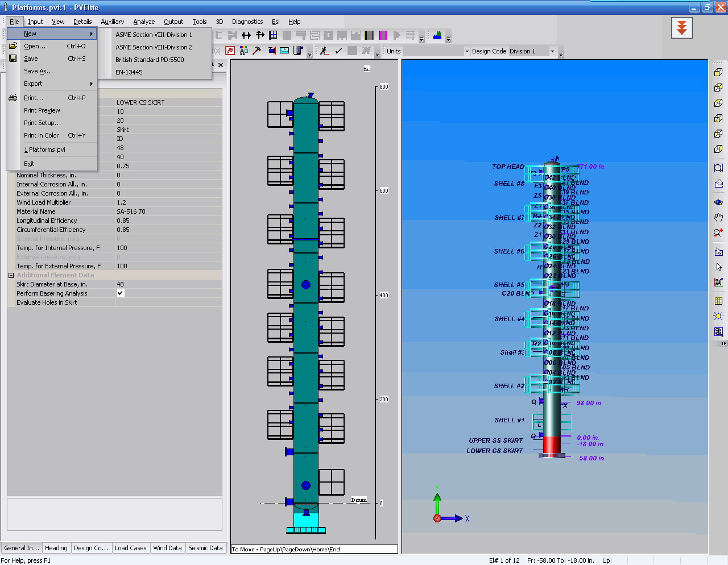
Task: Click the black-striped barcode toolbar icon
Action: coord(370,35)
